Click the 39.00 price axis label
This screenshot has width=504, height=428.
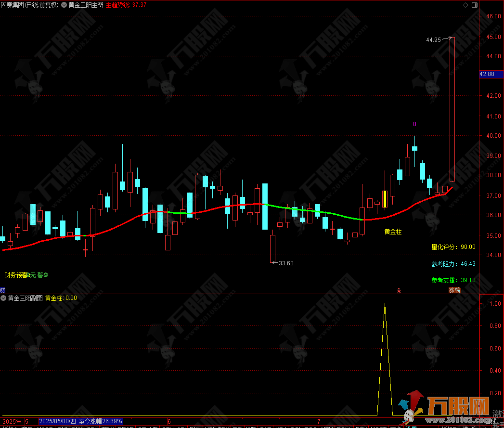point(493,156)
